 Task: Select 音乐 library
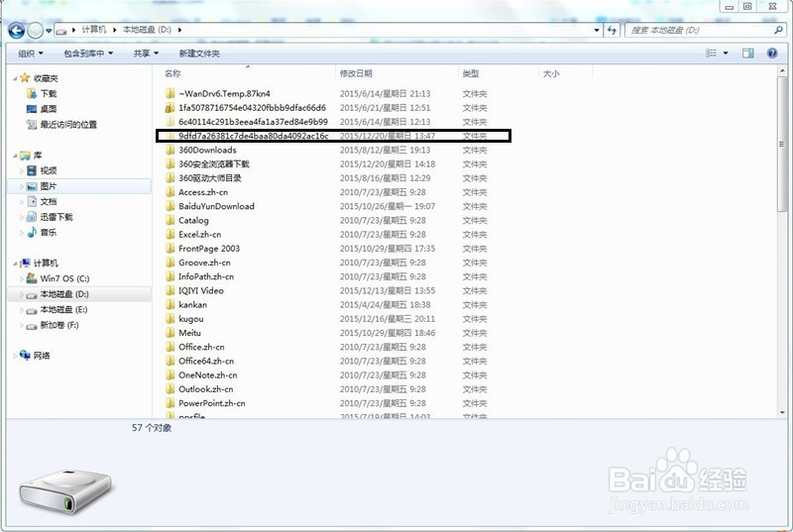pos(49,233)
